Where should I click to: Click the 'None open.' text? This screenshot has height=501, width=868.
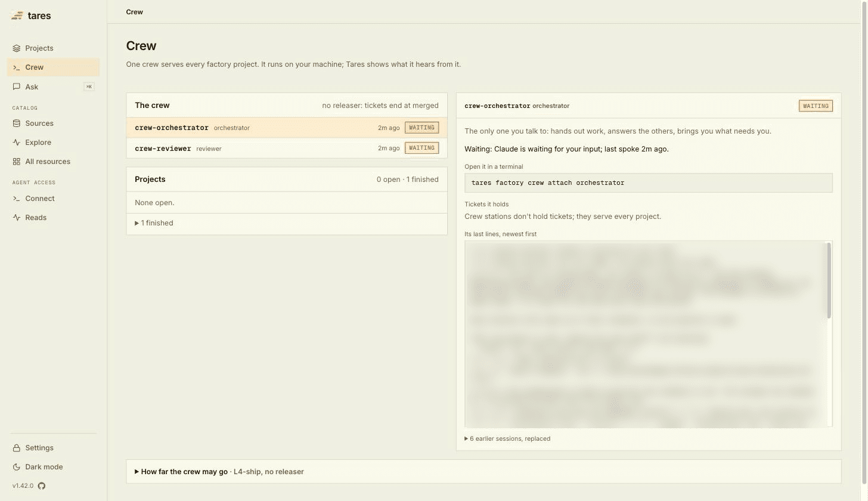click(154, 203)
